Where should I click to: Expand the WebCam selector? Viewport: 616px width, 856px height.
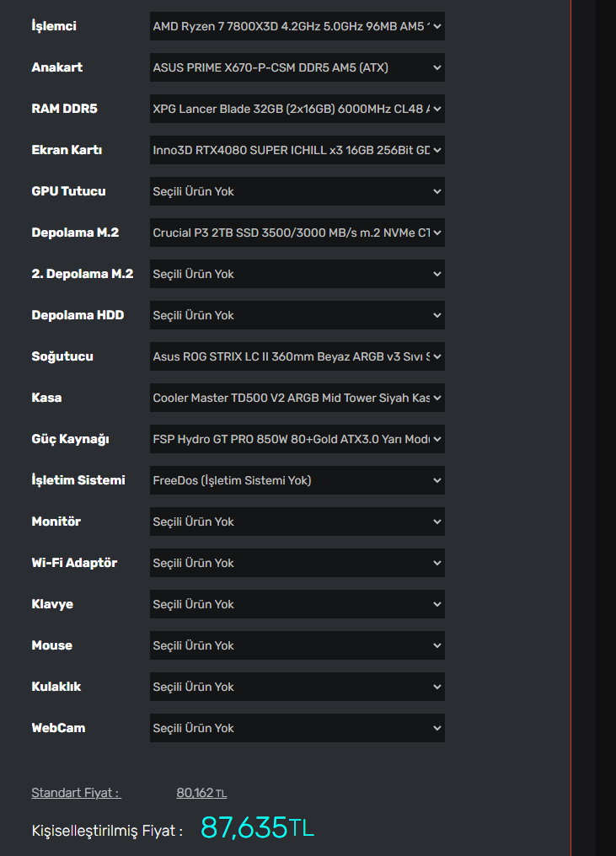(297, 728)
